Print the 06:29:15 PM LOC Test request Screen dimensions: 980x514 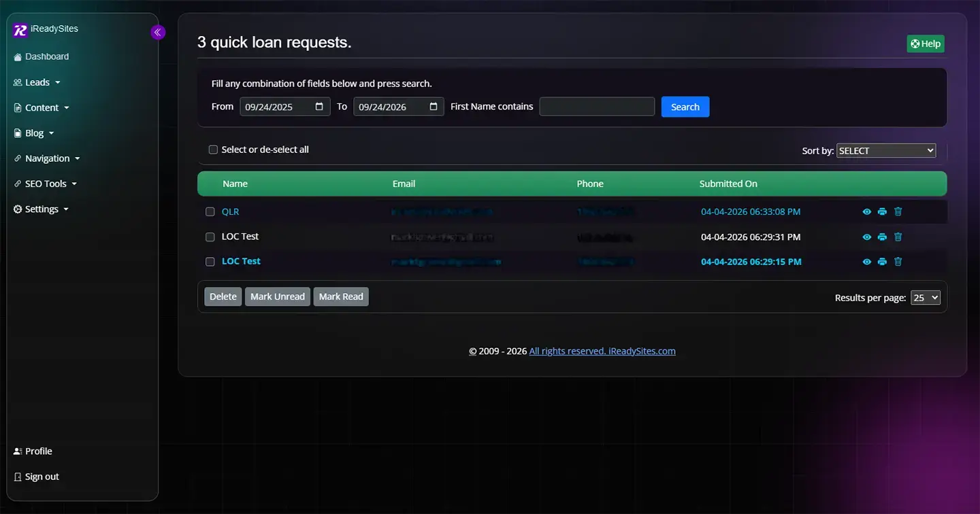[882, 262]
